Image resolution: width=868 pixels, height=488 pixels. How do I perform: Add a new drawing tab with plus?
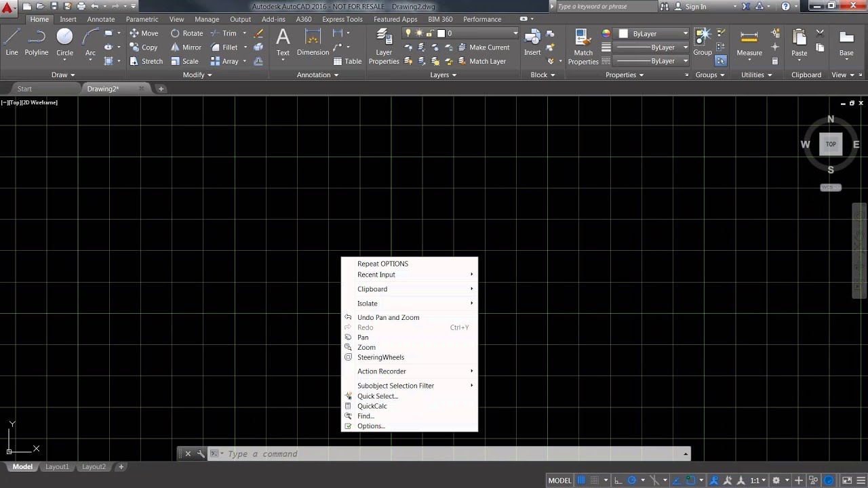coord(161,89)
